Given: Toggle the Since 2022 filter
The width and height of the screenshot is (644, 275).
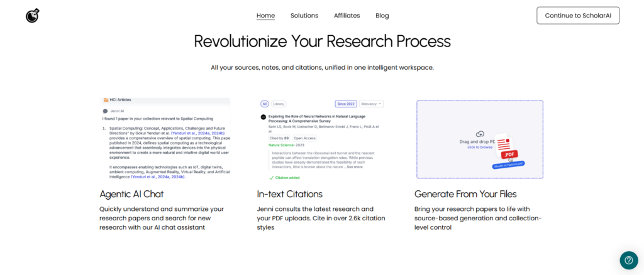Looking at the screenshot, I should coord(346,104).
